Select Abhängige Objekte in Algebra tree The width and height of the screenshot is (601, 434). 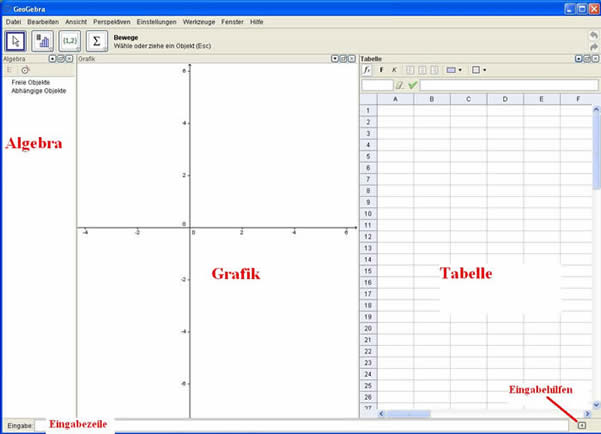(39, 91)
